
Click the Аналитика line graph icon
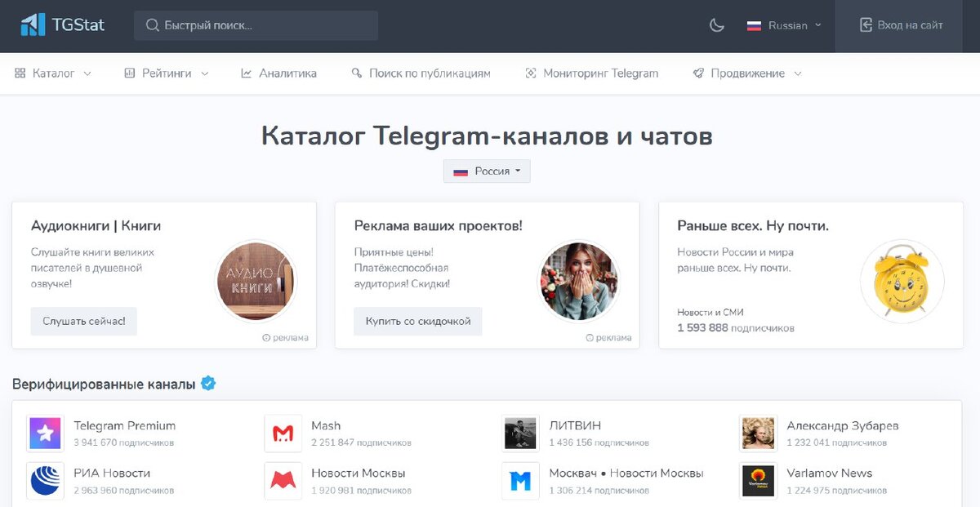(246, 73)
